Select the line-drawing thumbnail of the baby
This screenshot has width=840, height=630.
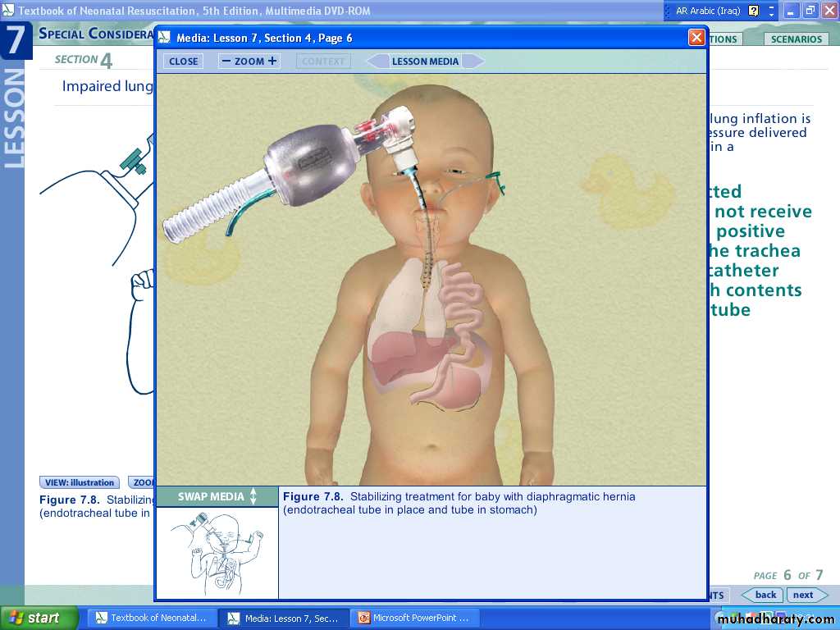(217, 552)
